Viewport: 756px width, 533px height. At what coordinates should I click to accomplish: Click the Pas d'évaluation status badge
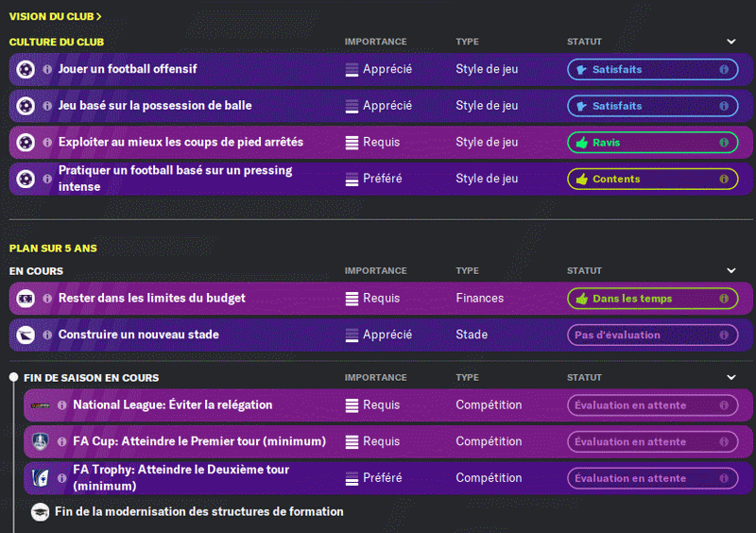[x=652, y=335]
